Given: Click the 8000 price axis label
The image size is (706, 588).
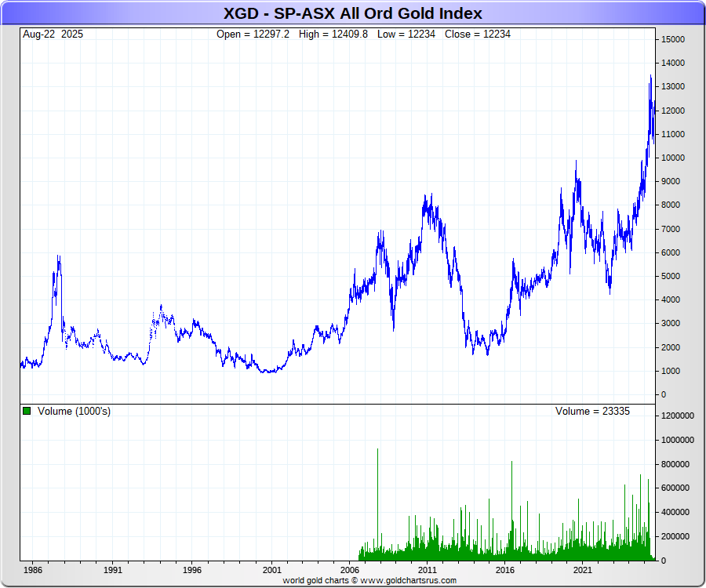Looking at the screenshot, I should pyautogui.click(x=671, y=205).
